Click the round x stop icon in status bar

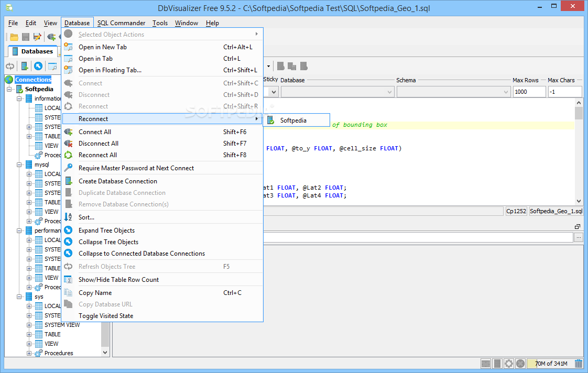tap(520, 363)
